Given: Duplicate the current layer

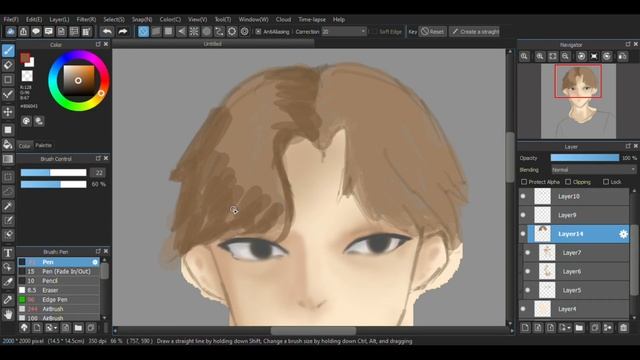Looking at the screenshot, I should click(595, 327).
